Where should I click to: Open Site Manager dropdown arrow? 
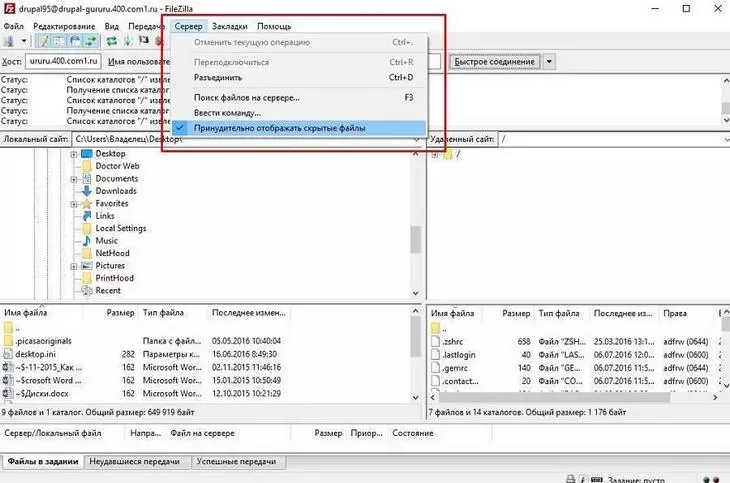(x=23, y=41)
